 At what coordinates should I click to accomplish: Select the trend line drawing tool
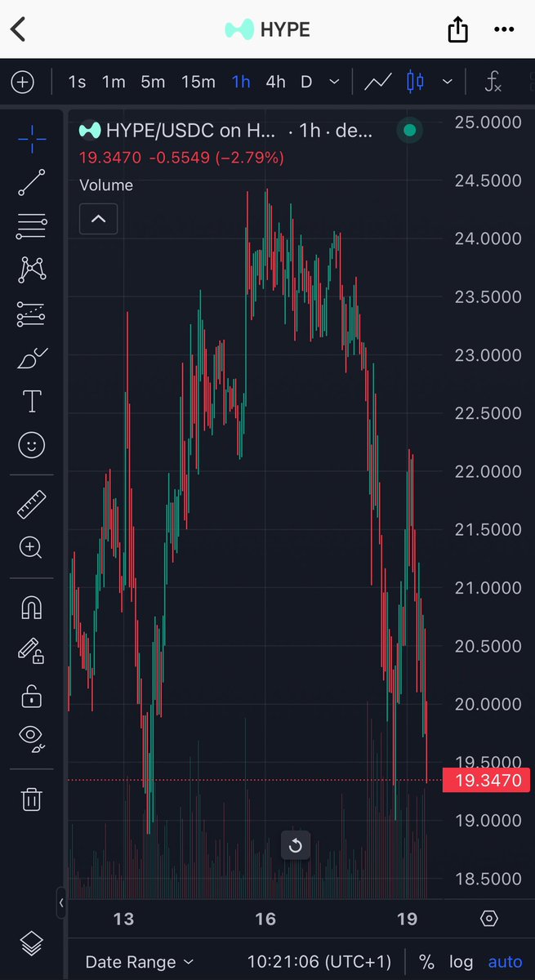coord(32,183)
